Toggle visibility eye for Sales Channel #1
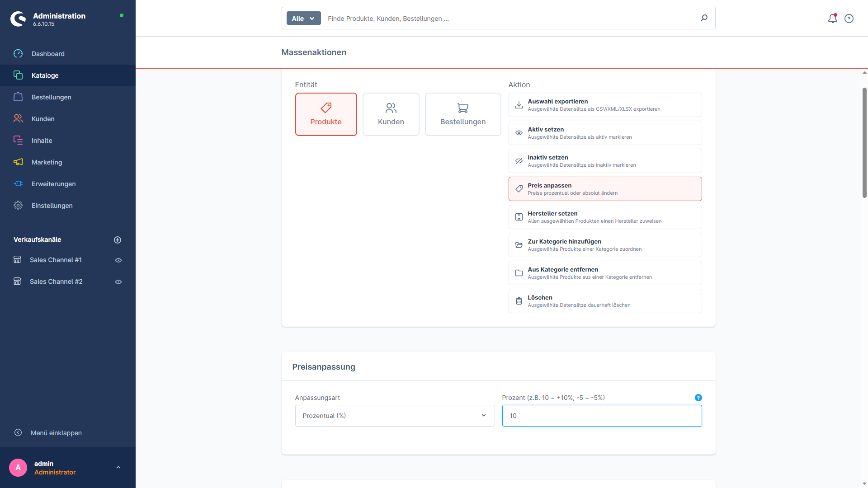 pyautogui.click(x=118, y=260)
